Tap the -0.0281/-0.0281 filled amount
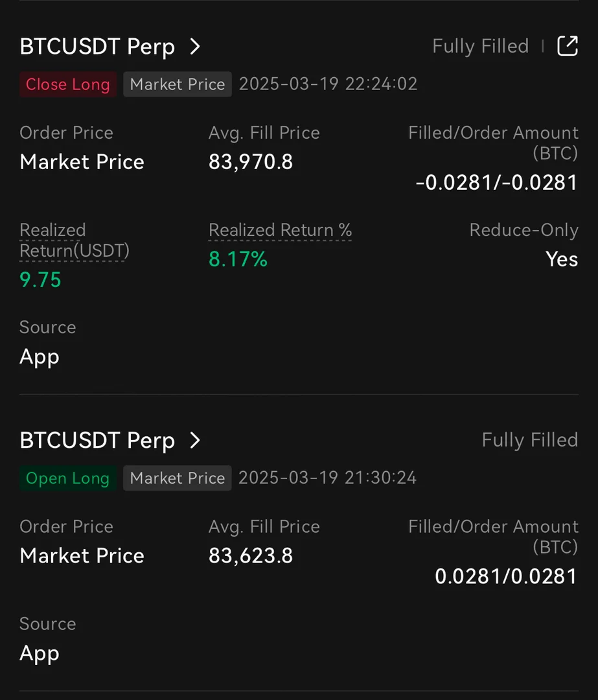598x700 pixels. click(x=496, y=183)
